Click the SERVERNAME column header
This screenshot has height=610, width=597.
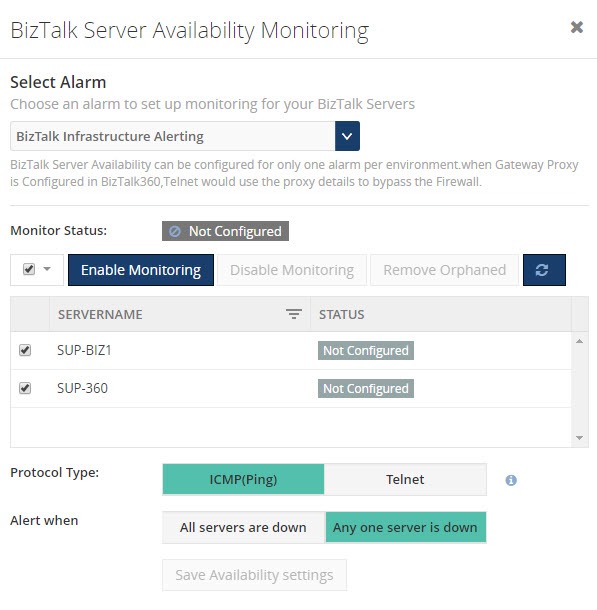click(x=100, y=314)
